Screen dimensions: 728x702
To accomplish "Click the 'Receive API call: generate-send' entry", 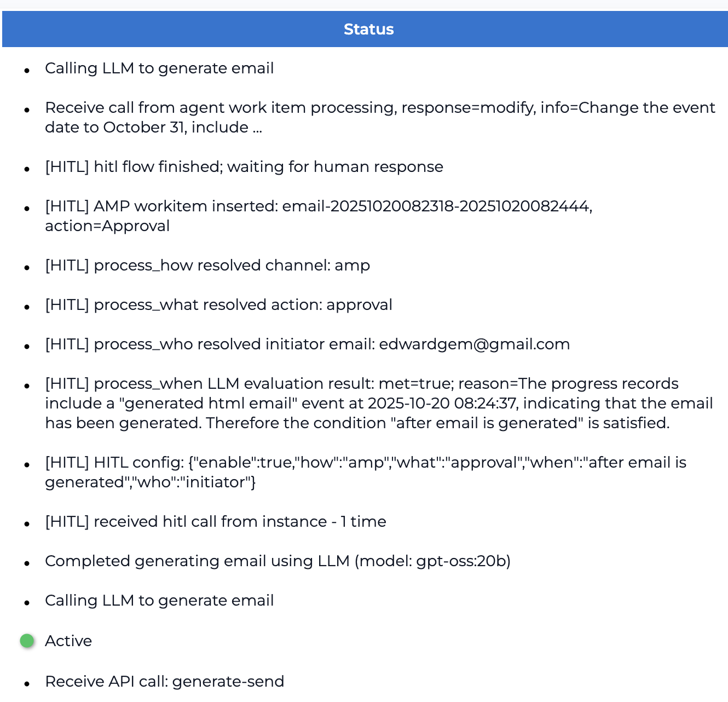I will point(164,681).
